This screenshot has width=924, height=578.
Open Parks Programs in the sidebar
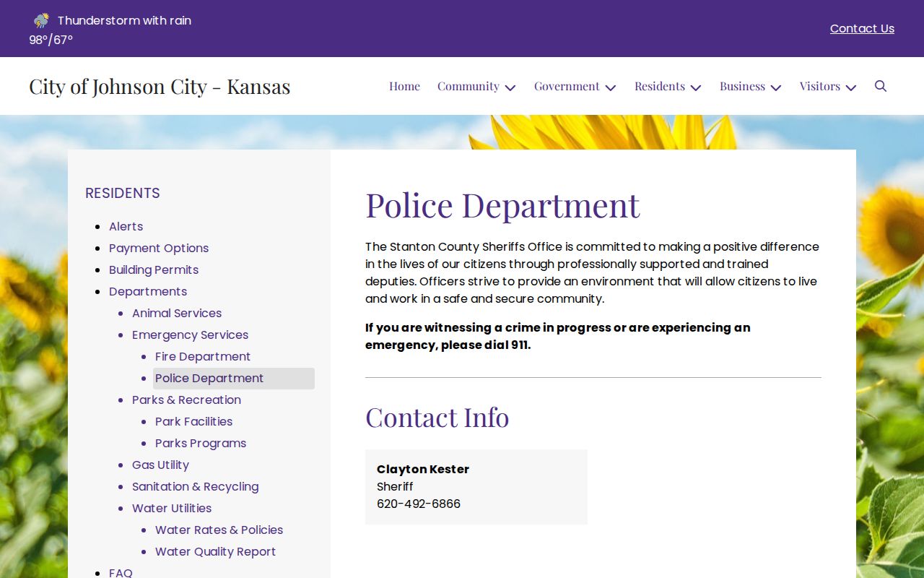[x=201, y=443]
